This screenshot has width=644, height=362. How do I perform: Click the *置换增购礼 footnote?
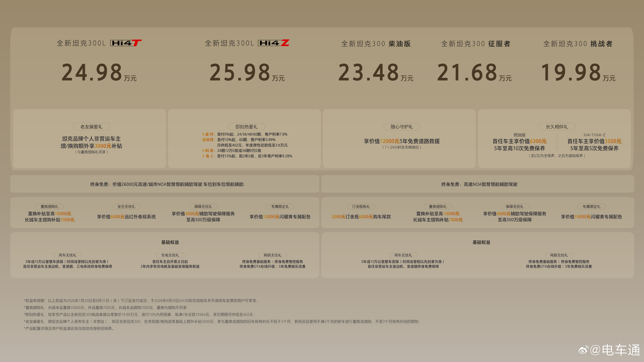[106, 308]
